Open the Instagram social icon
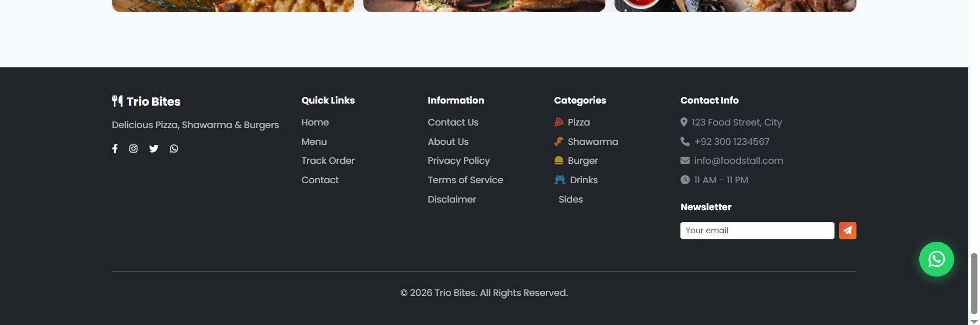 point(133,148)
